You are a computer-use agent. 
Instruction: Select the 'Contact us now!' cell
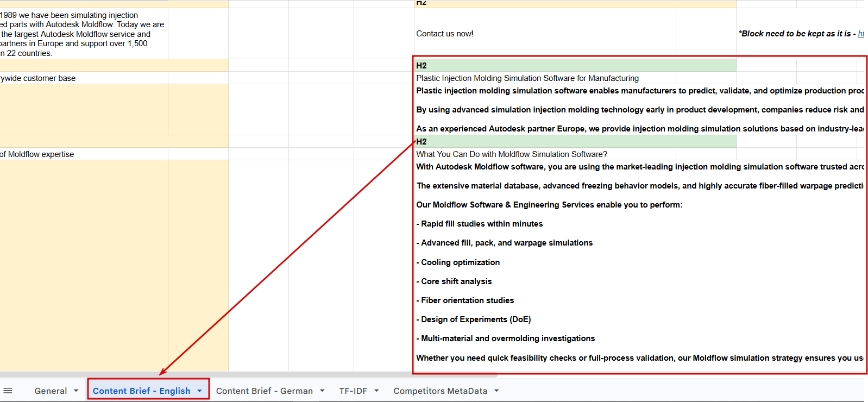tap(545, 34)
